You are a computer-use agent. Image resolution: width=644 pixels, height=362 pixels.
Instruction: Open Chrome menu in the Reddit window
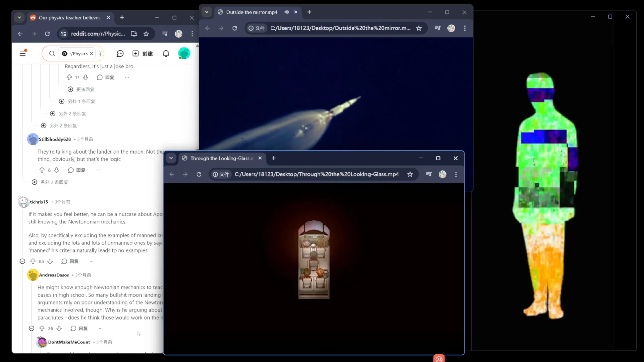(x=192, y=34)
